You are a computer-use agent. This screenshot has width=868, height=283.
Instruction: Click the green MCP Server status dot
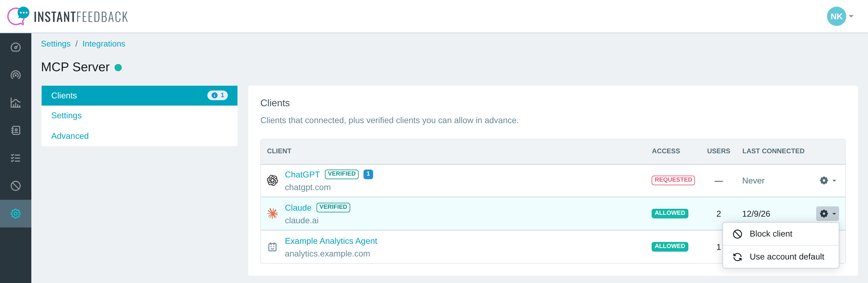tap(118, 68)
